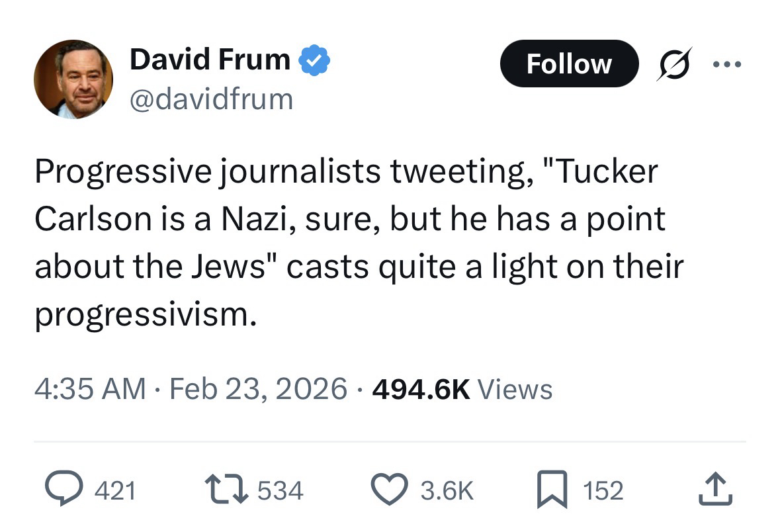Click the blue verified badge
This screenshot has width=780, height=532.
(315, 60)
